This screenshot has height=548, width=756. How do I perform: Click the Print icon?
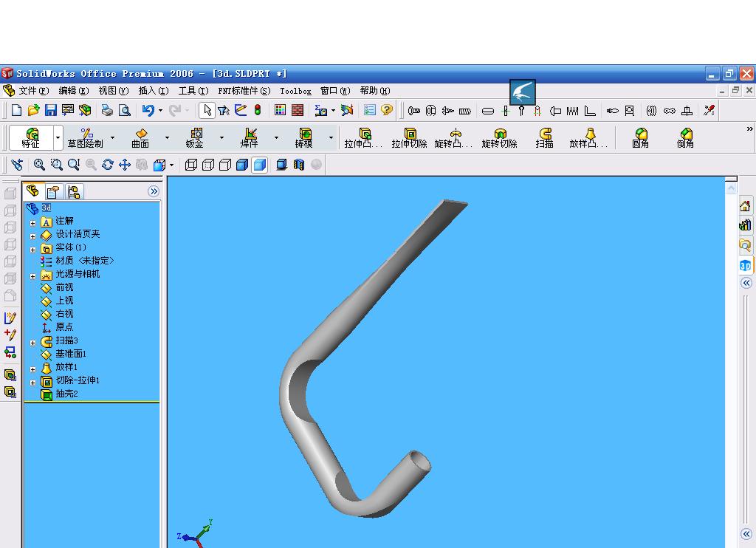(x=107, y=111)
